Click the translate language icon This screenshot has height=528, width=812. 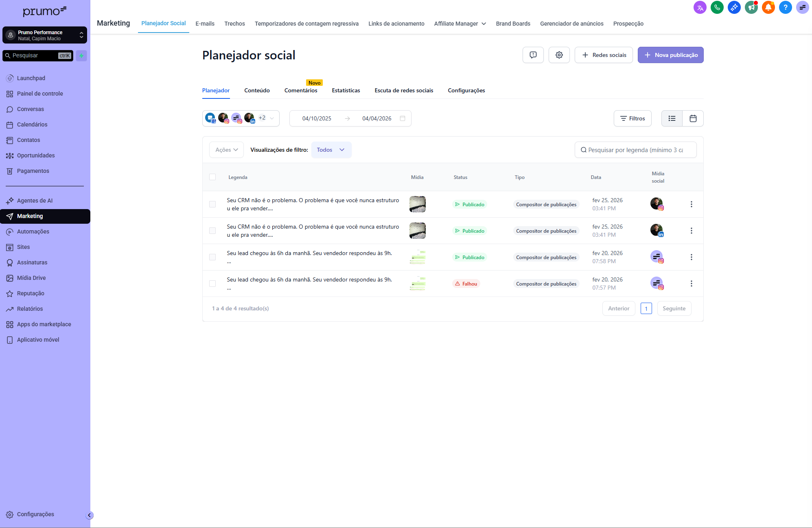700,7
